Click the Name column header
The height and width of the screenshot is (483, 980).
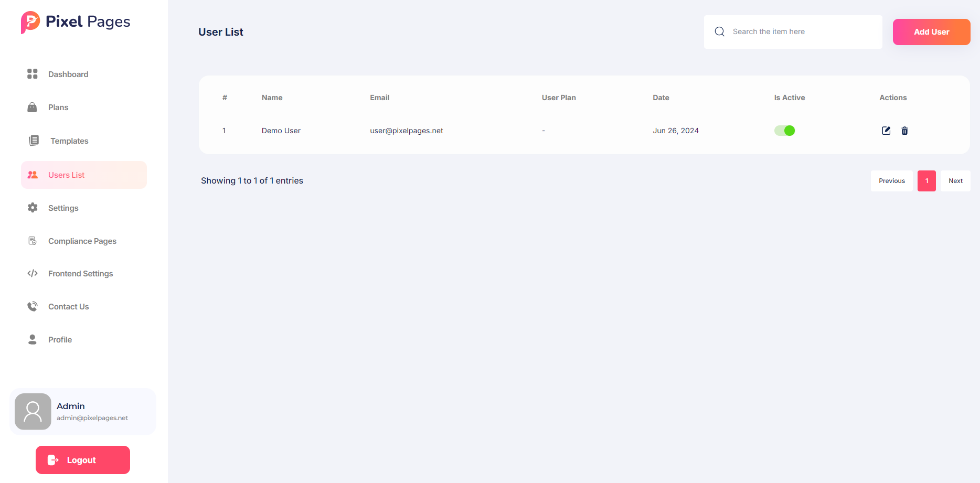coord(272,98)
